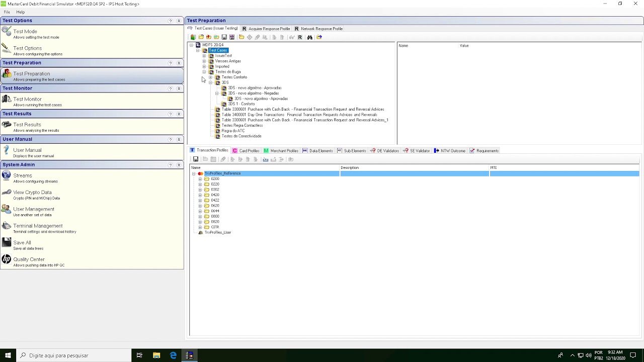
Task: Open Microsoft Edge from the taskbar
Action: click(173, 355)
